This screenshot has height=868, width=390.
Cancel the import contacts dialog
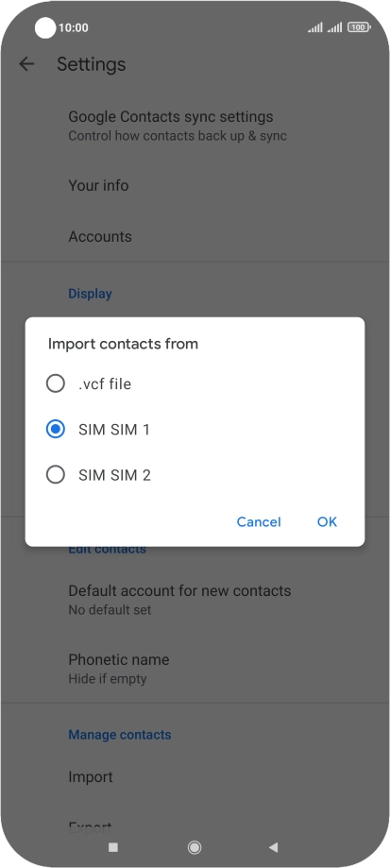click(259, 522)
